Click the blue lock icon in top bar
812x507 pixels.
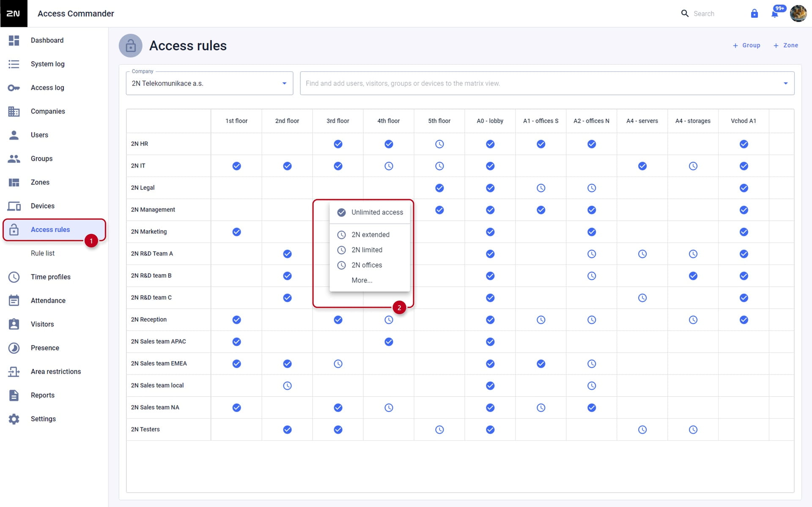(754, 14)
